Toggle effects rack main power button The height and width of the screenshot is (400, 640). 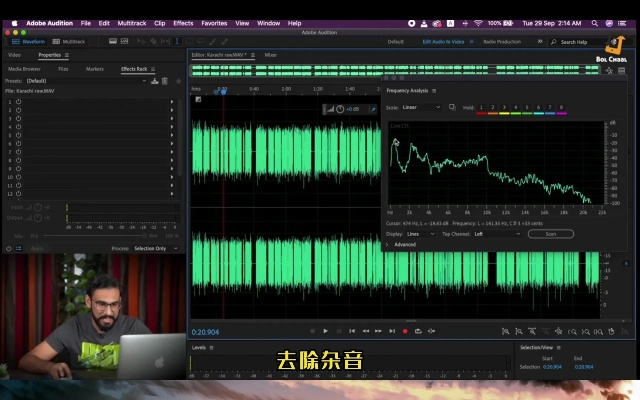9,248
